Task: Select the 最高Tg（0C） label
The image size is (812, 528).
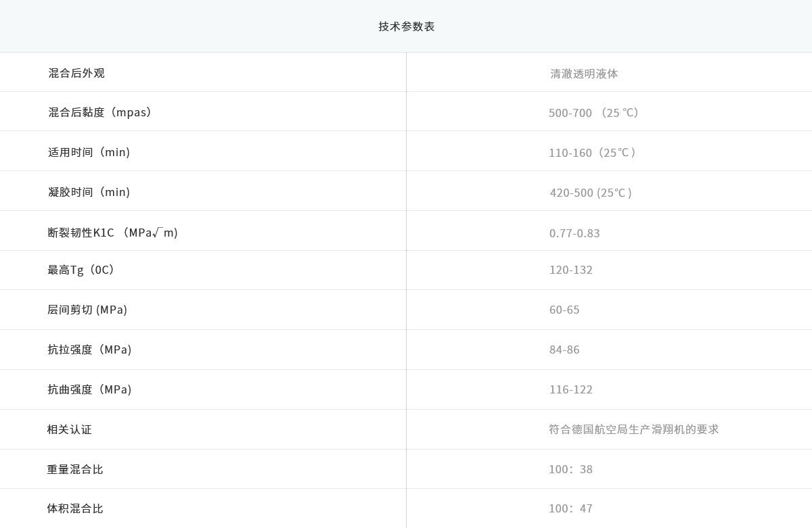Action: (x=81, y=270)
